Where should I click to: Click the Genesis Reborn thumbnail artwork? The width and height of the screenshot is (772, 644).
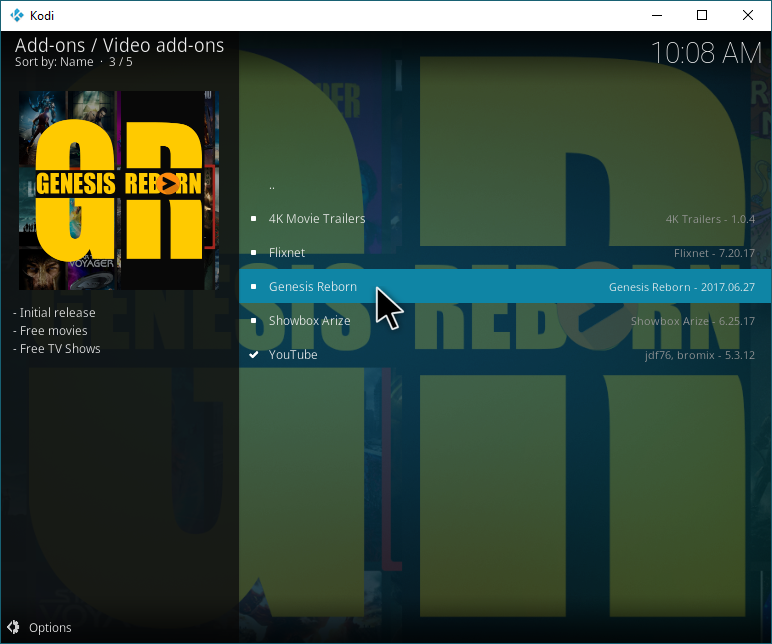(x=118, y=190)
